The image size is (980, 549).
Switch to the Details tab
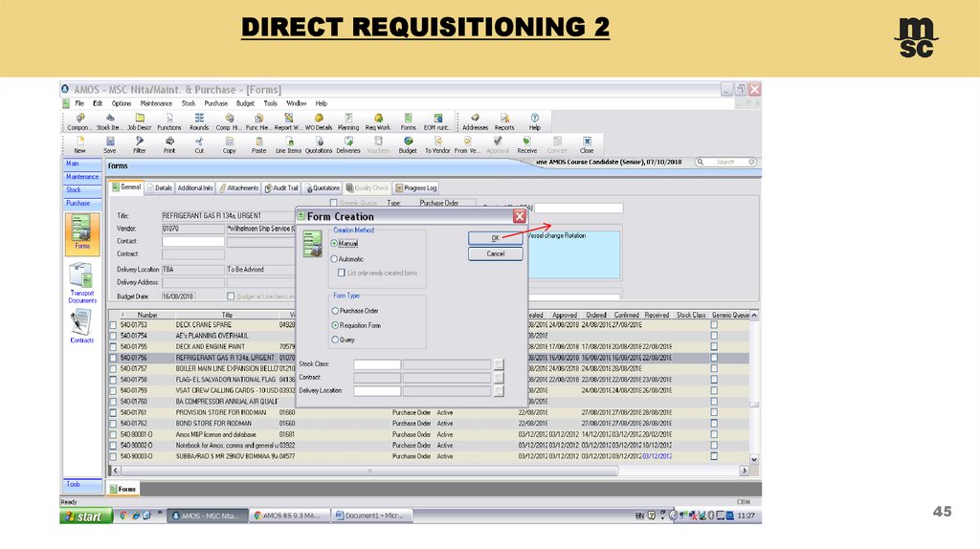tap(160, 188)
